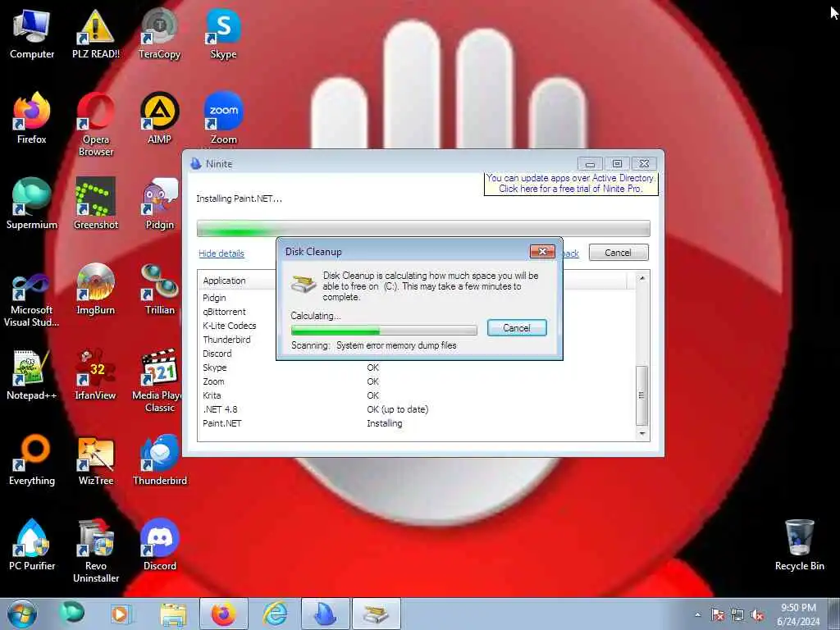Viewport: 840px width, 630px height.
Task: Click the Supermium taskbar icon
Action: [71, 613]
